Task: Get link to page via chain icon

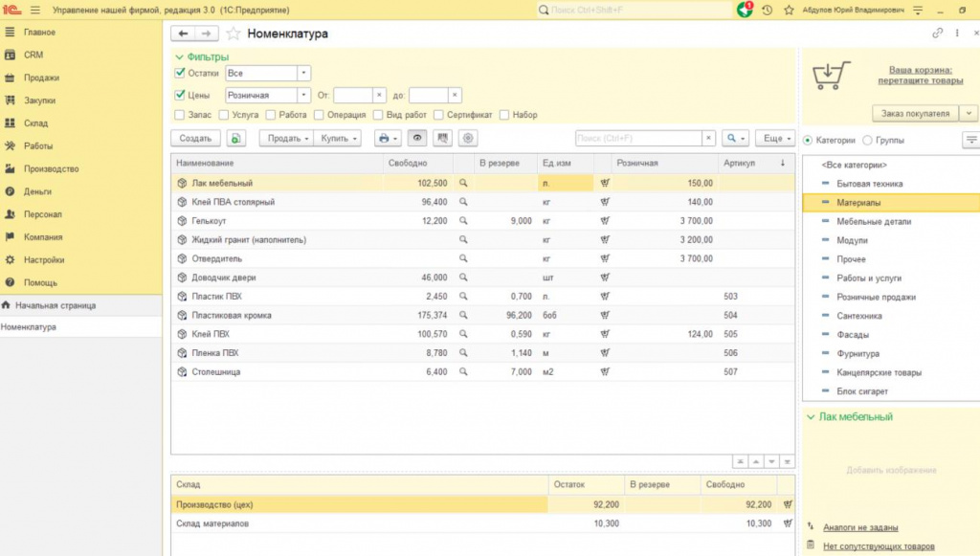Action: [937, 33]
